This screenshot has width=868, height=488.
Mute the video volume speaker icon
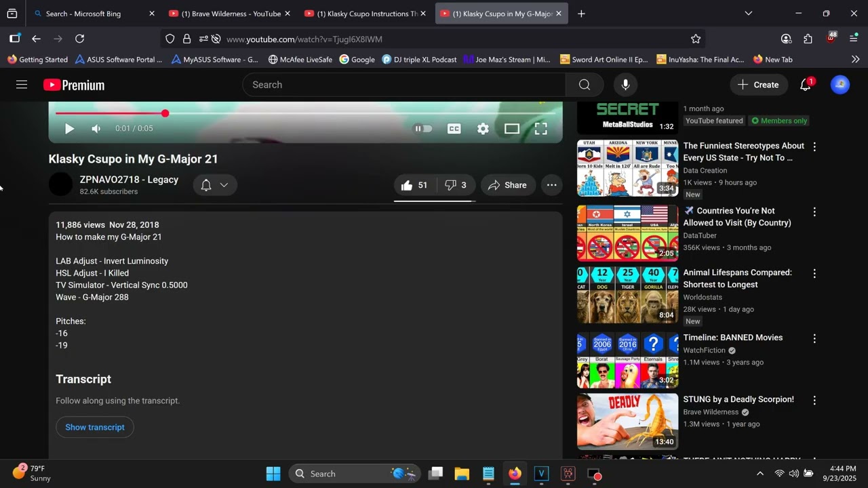tap(96, 129)
